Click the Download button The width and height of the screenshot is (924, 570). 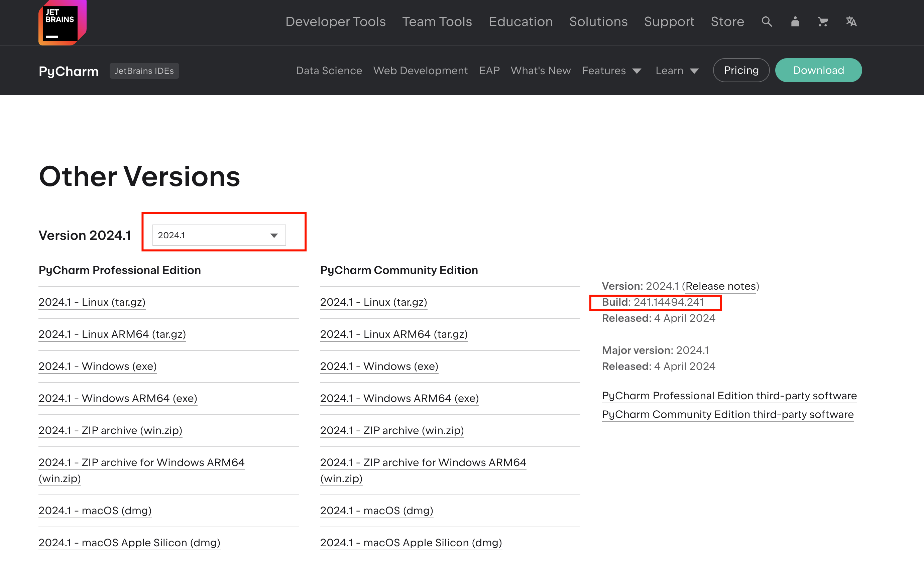tap(818, 70)
